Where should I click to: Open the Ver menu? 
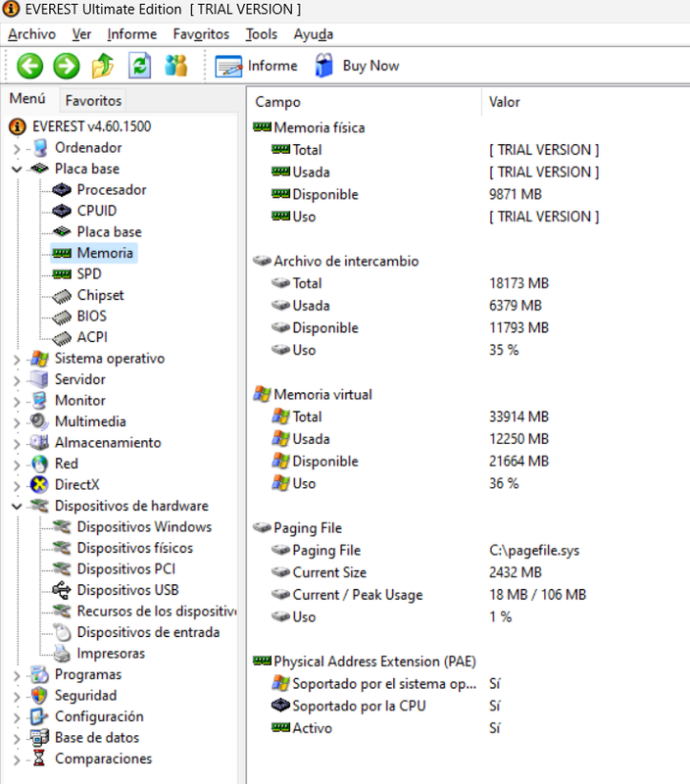(81, 34)
